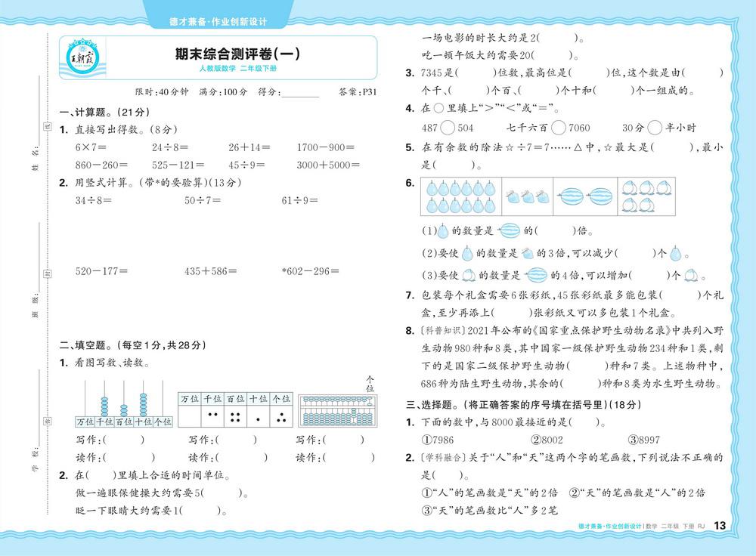This screenshot has height=556, width=756.
Task: Click the blank after 眨一下眼睛大约需要1
Action: tap(200, 511)
